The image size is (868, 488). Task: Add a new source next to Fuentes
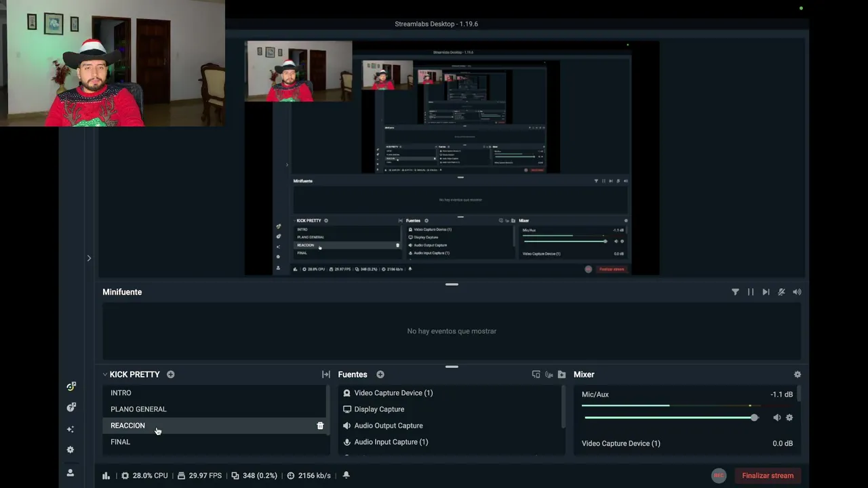[x=380, y=374]
